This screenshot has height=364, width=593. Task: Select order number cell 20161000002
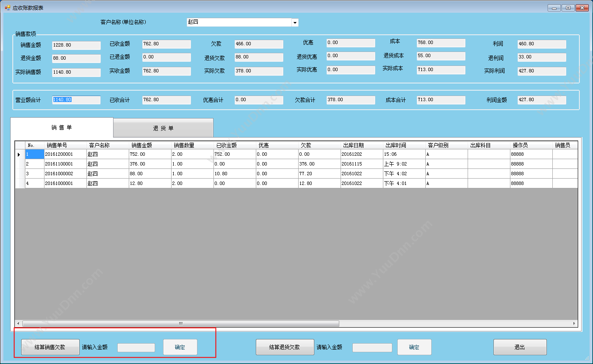click(65, 174)
